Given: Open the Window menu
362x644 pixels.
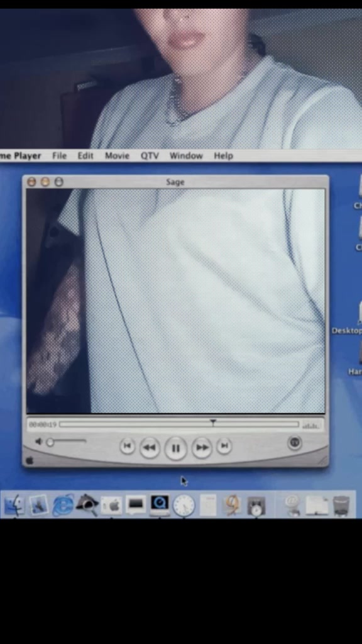Looking at the screenshot, I should [186, 156].
